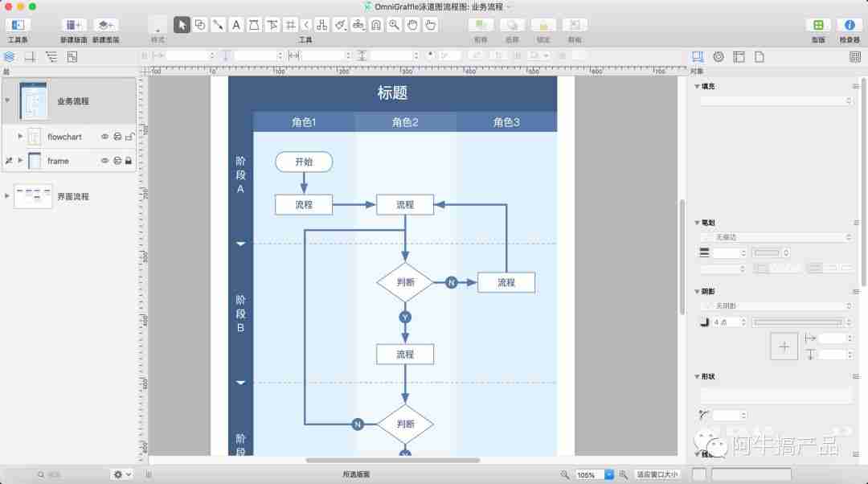Switch to the 对象 inspector tab
The image size is (868, 484).
click(x=697, y=56)
